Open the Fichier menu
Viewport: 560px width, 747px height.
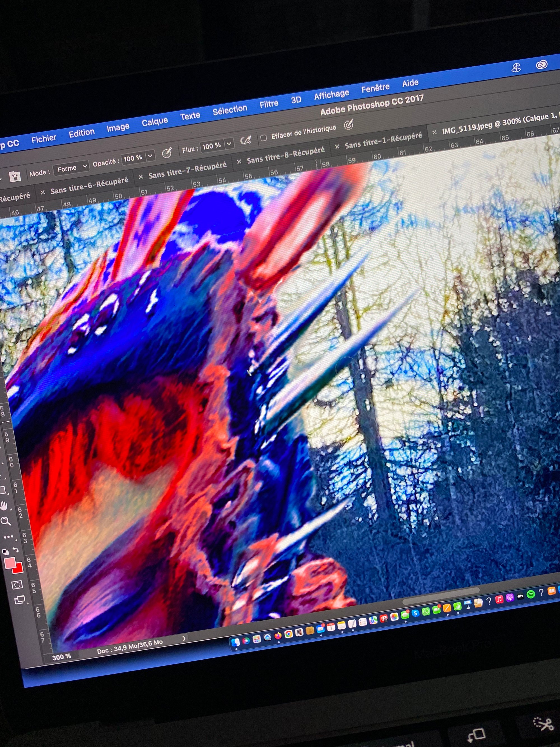point(44,138)
